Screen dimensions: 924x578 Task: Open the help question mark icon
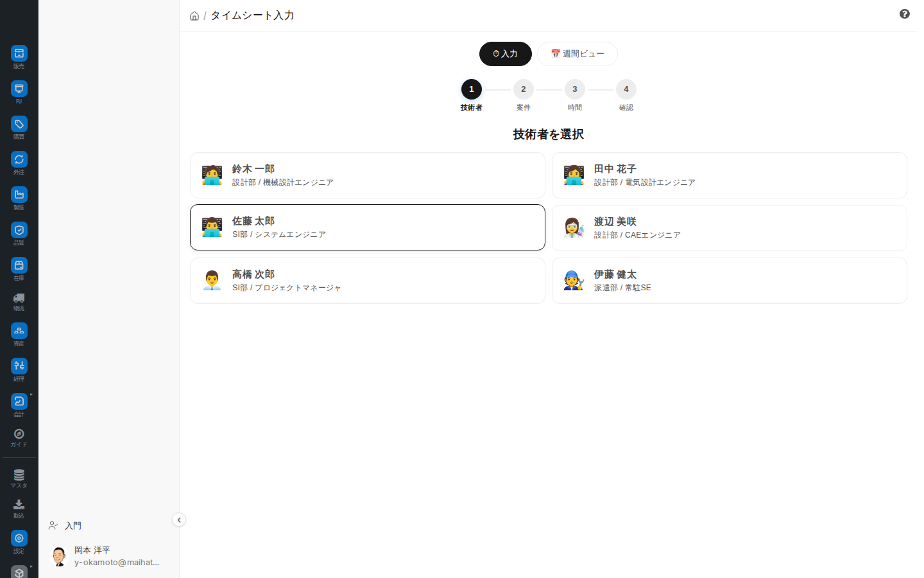click(x=905, y=14)
